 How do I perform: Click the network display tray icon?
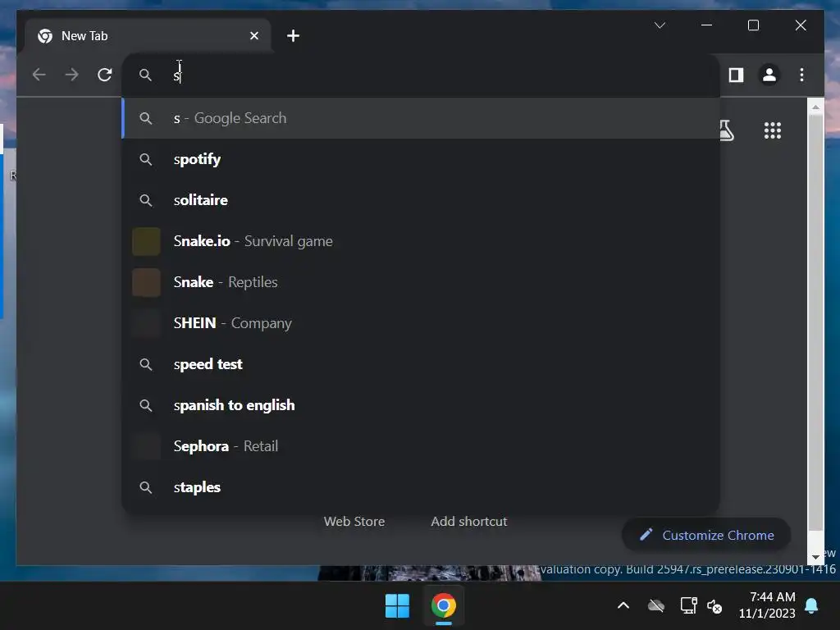pos(688,606)
